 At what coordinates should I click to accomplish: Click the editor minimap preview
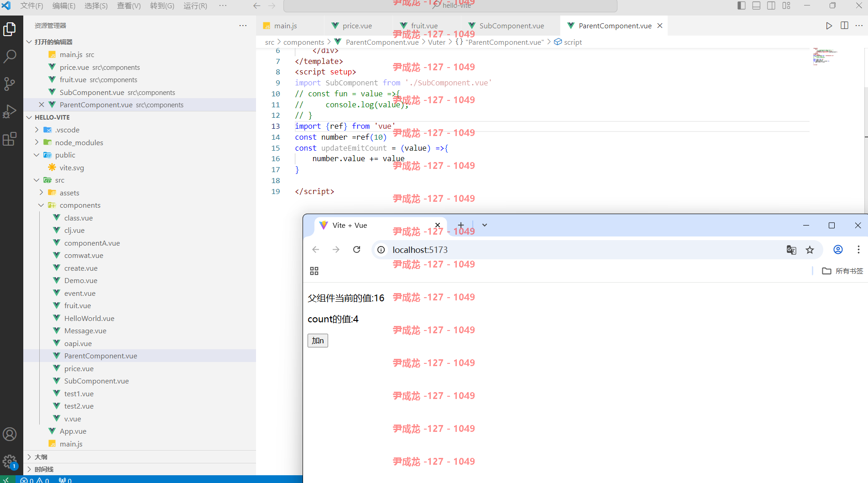(x=825, y=56)
